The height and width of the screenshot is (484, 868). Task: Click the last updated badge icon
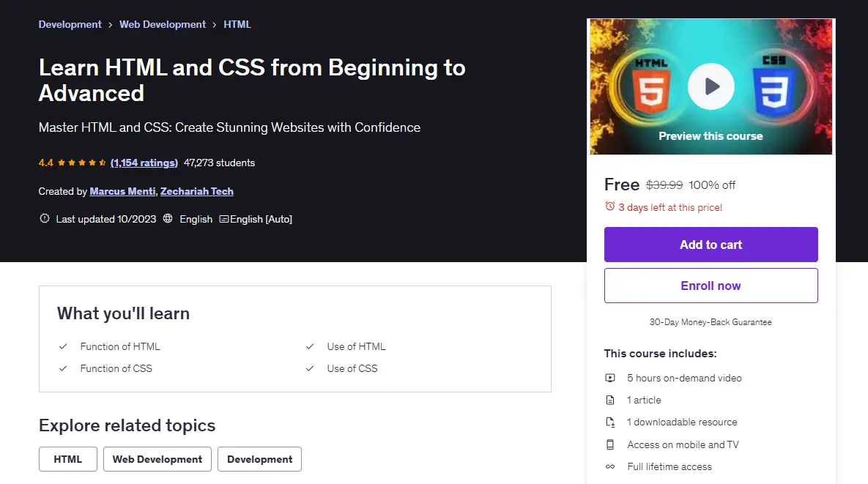[44, 218]
